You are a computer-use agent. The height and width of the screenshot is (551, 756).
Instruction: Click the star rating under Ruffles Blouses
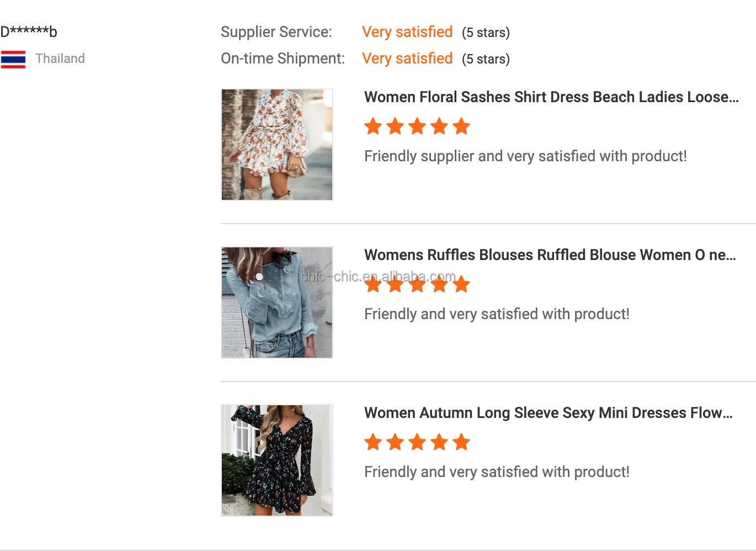tap(417, 286)
